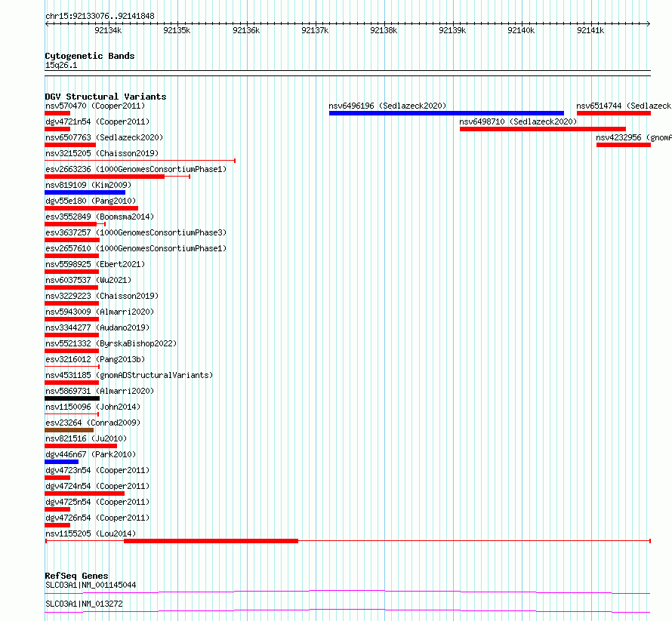Click the red nsv4232956 variant bar
Screen dimensions: 672x621
tap(624, 145)
